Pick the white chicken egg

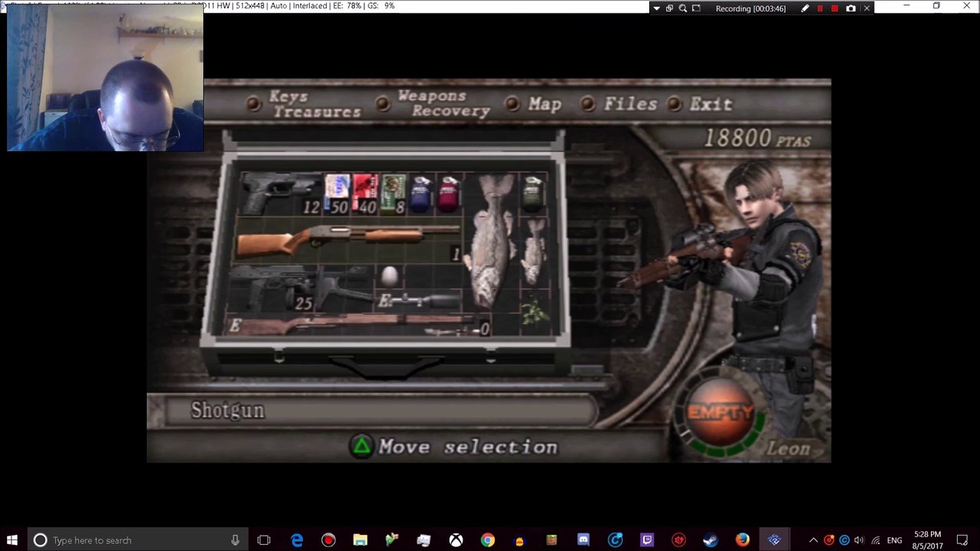point(389,275)
